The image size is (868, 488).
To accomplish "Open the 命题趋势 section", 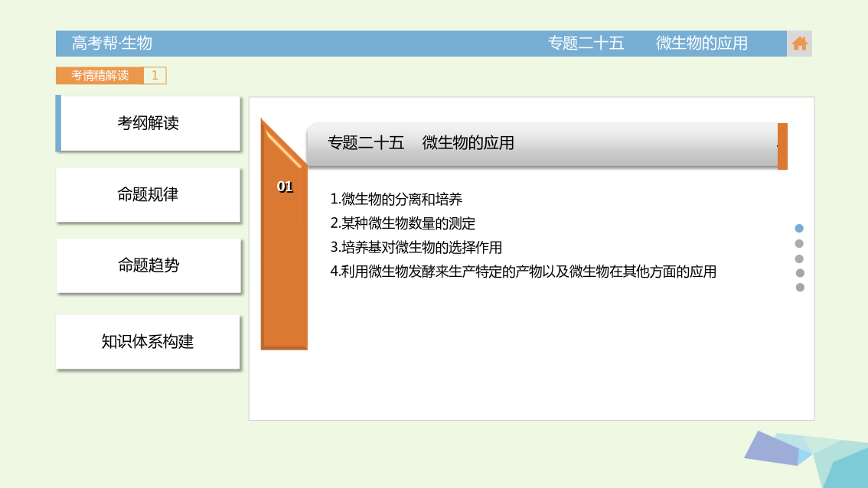I will [x=148, y=265].
